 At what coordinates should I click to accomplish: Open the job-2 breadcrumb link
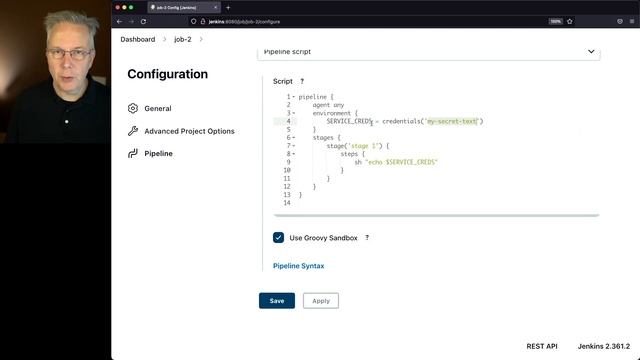point(182,39)
